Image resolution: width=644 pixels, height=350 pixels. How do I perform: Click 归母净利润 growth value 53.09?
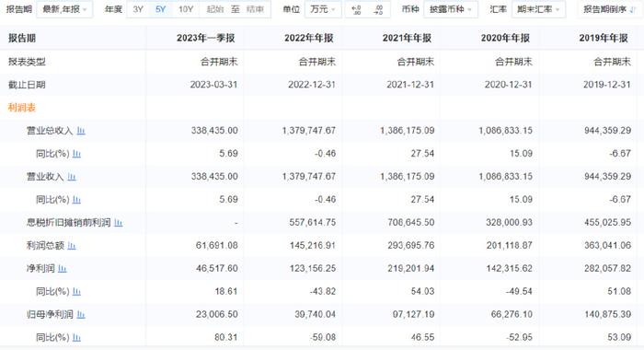click(x=619, y=338)
